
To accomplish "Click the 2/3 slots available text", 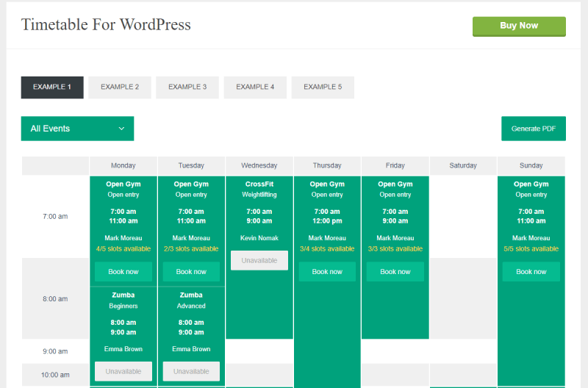I will click(x=191, y=249).
